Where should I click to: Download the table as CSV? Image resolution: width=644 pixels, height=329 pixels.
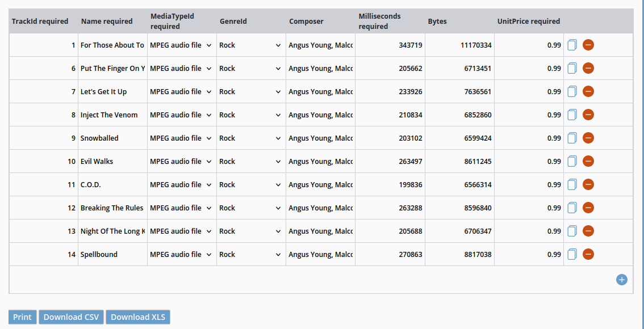point(72,317)
